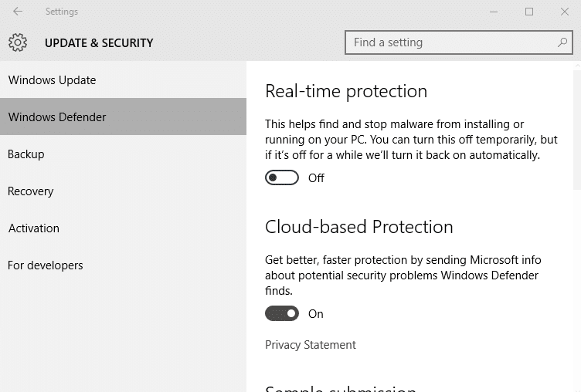Click the UPDATE & SECURITY title
This screenshot has height=392, width=581.
(99, 43)
